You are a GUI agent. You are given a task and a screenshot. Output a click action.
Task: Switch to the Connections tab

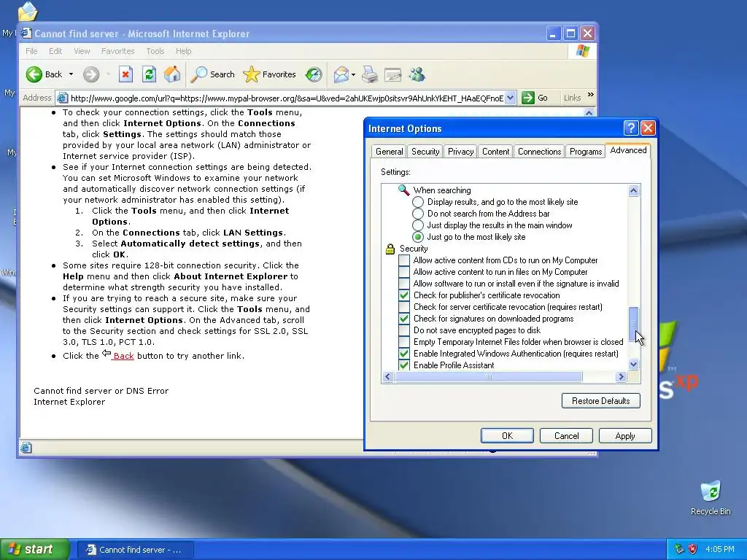coord(539,152)
